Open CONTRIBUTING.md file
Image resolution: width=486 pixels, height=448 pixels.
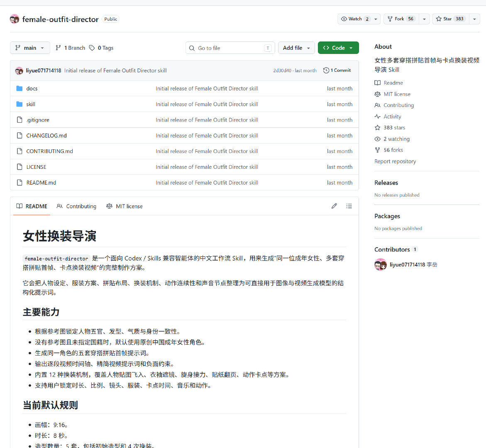point(49,151)
